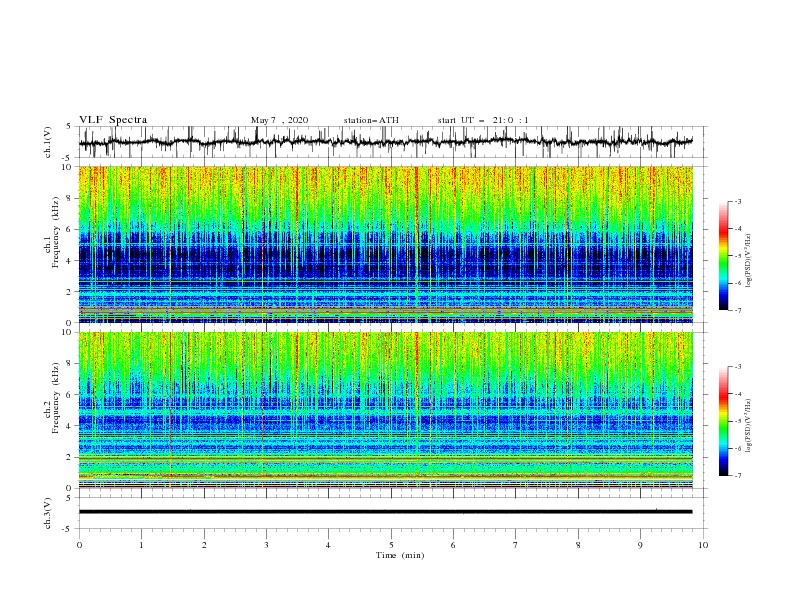Image resolution: width=792 pixels, height=612 pixels.
Task: Click time axis tick label "0"
Action: coord(79,545)
